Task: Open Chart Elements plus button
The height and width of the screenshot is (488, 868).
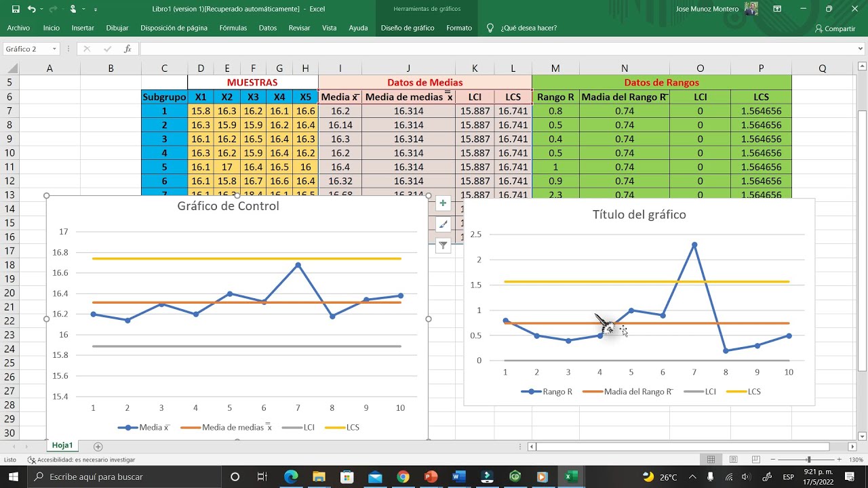Action: coord(443,203)
